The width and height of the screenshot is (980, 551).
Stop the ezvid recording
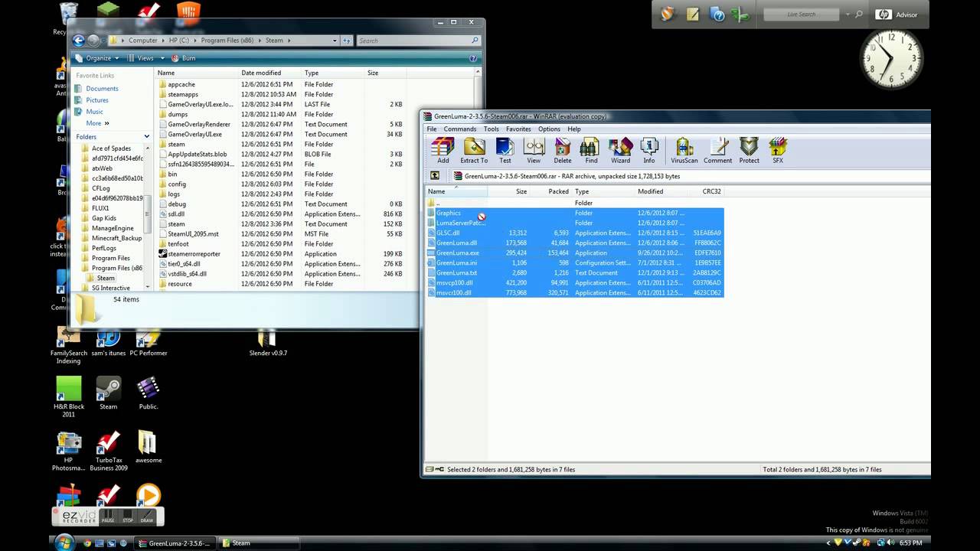[127, 517]
